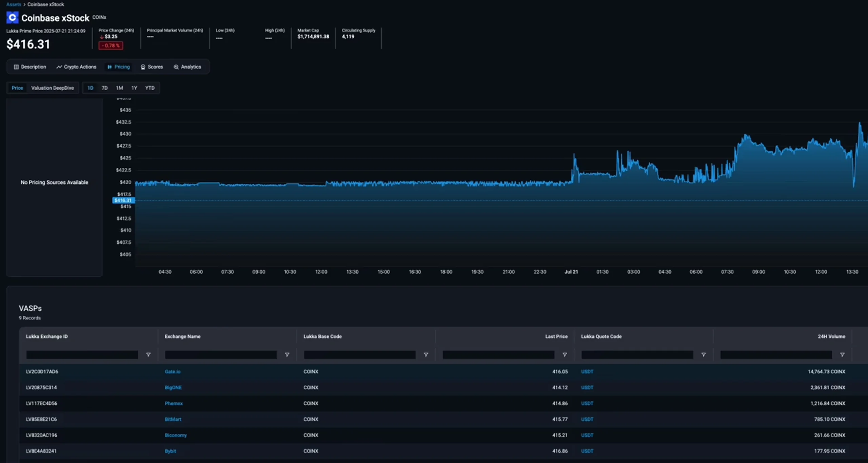Open the Analytics tab
Screen dimensions: 868x463
coord(188,67)
